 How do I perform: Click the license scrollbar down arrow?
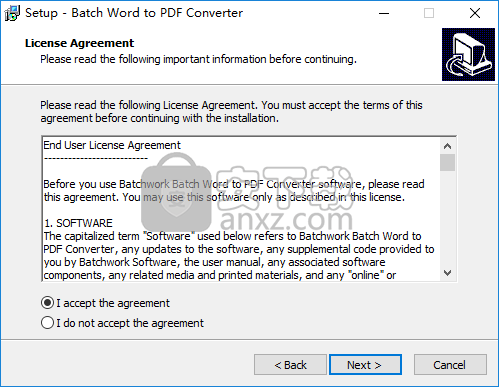448,272
